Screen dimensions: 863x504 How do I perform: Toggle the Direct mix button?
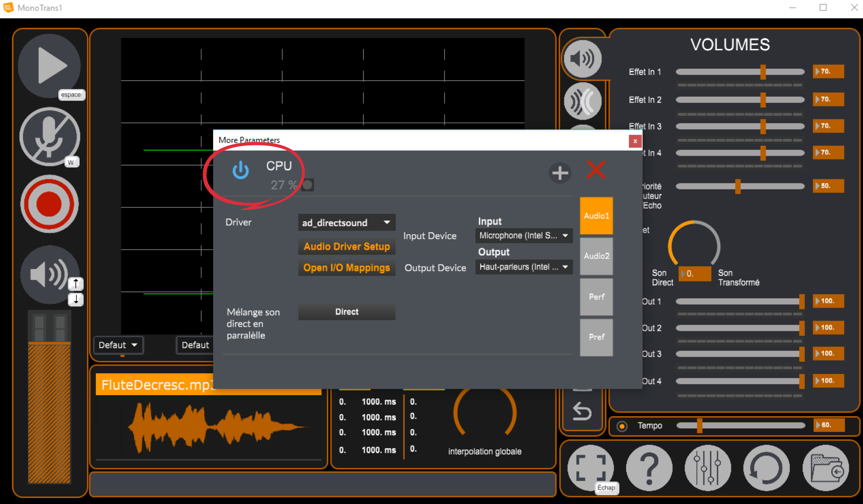click(x=347, y=312)
